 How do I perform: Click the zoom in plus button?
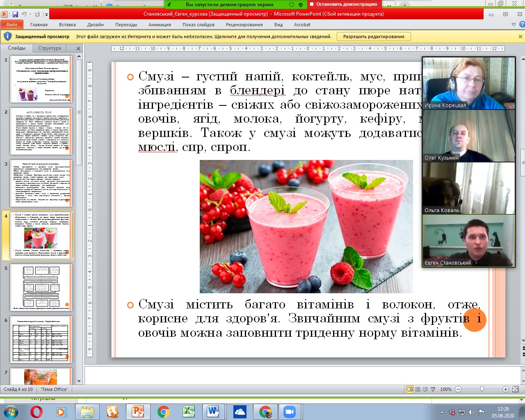point(506,389)
